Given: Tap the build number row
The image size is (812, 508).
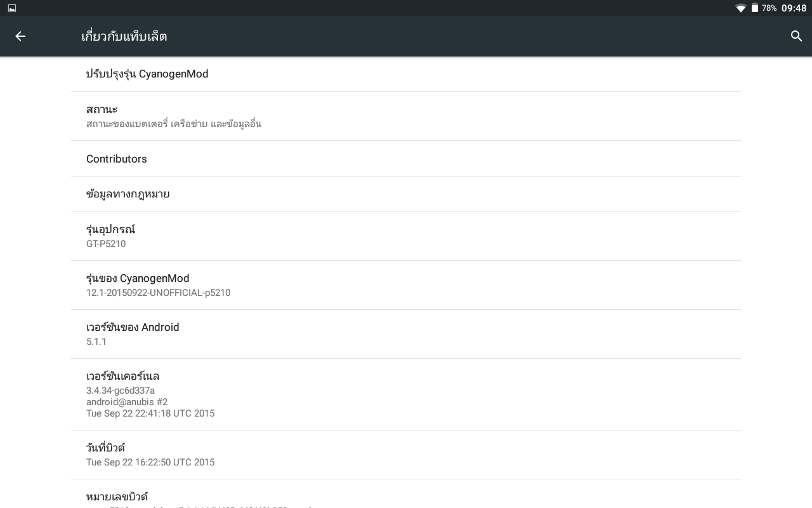Looking at the screenshot, I should [x=406, y=497].
